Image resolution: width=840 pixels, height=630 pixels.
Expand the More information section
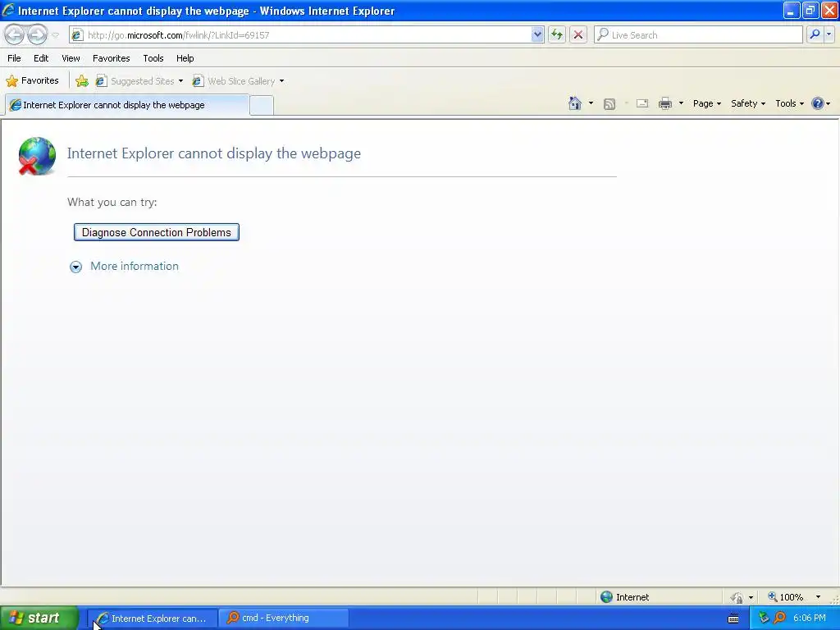[76, 267]
